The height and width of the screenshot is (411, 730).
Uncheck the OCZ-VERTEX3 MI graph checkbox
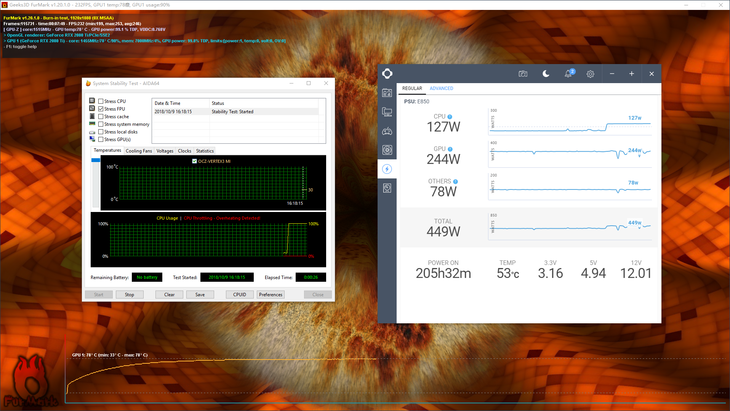(195, 161)
